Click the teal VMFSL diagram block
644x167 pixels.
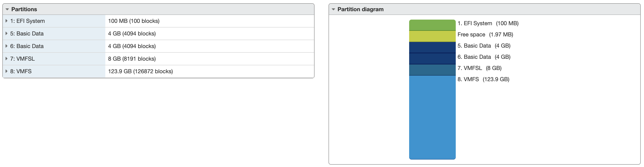coord(432,70)
